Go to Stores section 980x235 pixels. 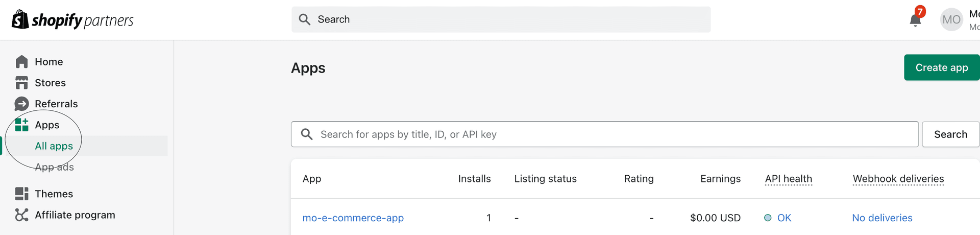pyautogui.click(x=50, y=83)
